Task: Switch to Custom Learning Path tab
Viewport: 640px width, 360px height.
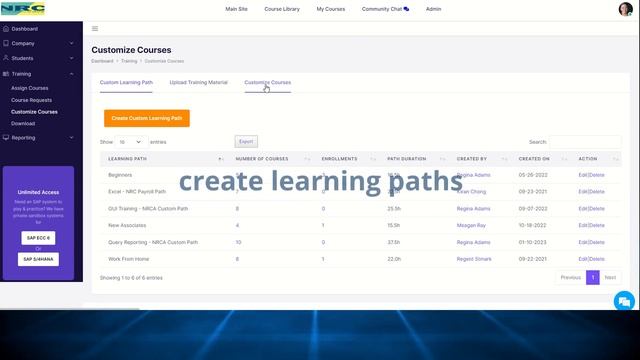Action: pyautogui.click(x=126, y=82)
